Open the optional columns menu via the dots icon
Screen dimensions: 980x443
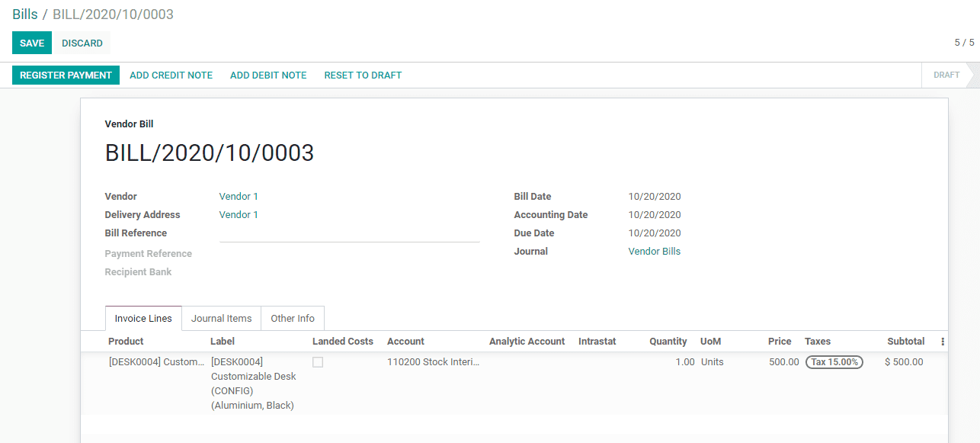pyautogui.click(x=943, y=342)
